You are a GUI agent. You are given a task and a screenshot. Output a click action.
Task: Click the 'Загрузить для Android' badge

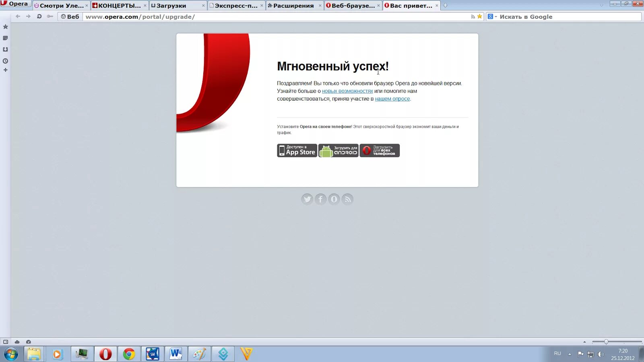click(339, 150)
